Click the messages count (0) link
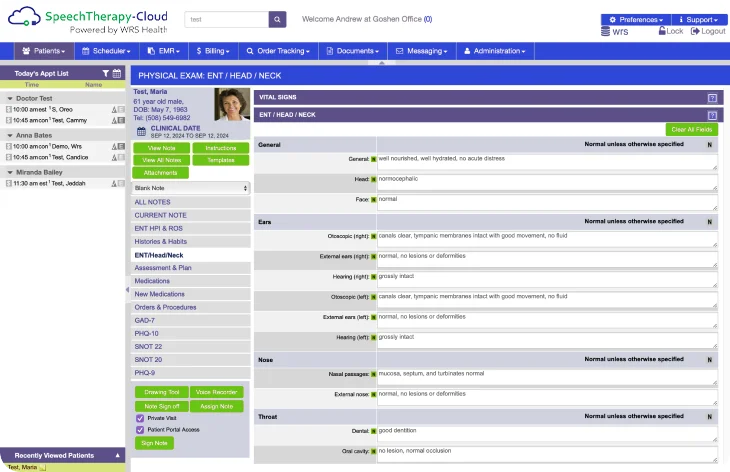This screenshot has height=472, width=730. [x=428, y=19]
